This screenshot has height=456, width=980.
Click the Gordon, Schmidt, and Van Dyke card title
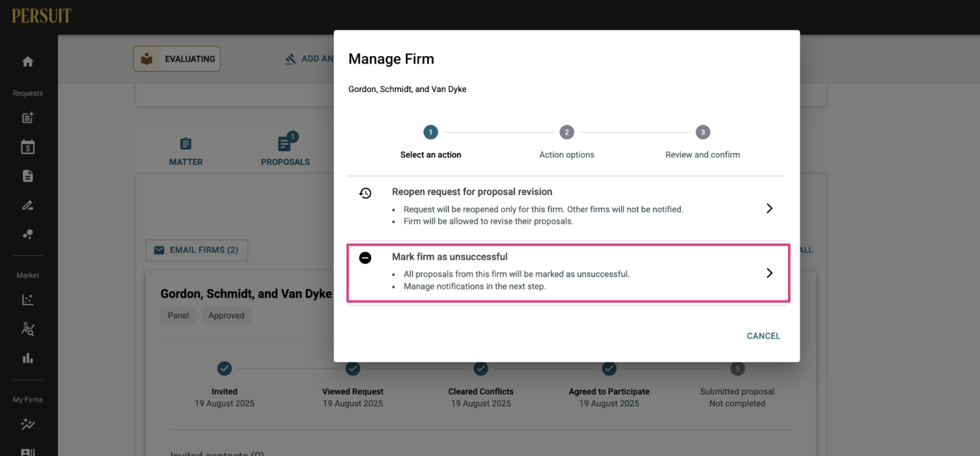tap(246, 294)
